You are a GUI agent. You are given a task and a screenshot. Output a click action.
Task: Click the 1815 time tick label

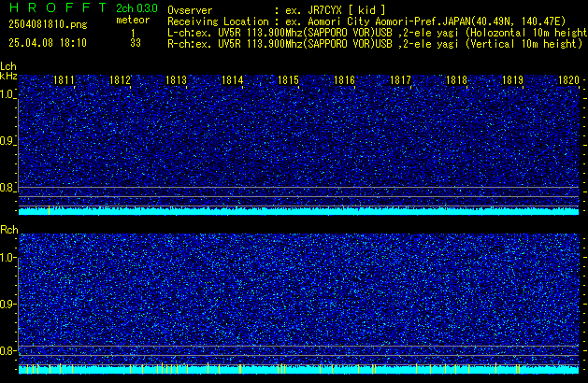pos(288,80)
